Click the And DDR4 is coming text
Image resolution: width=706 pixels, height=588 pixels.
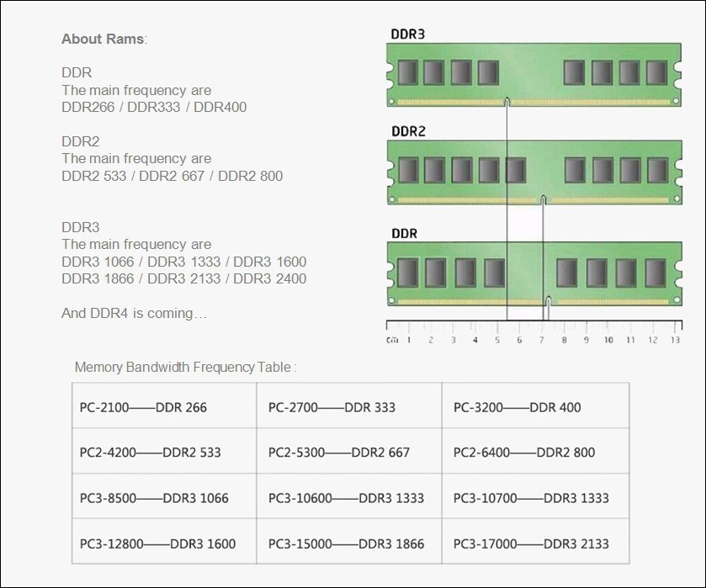click(x=134, y=314)
